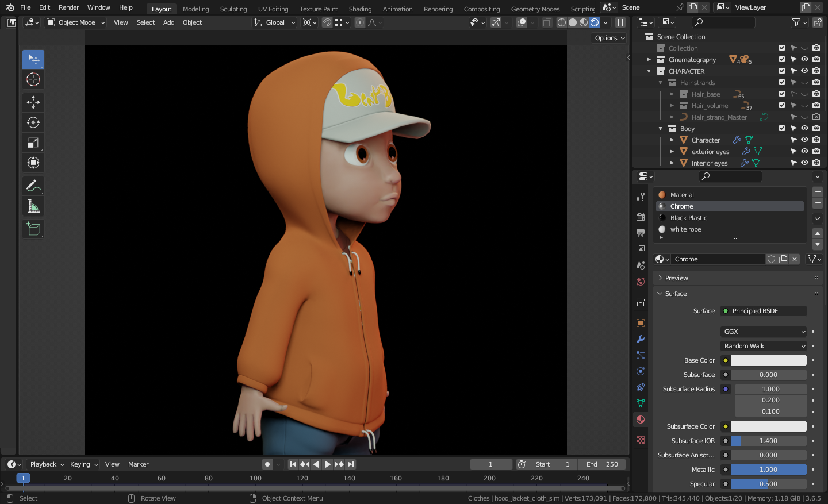Image resolution: width=828 pixels, height=504 pixels.
Task: Expand the Preview panel
Action: [739, 278]
